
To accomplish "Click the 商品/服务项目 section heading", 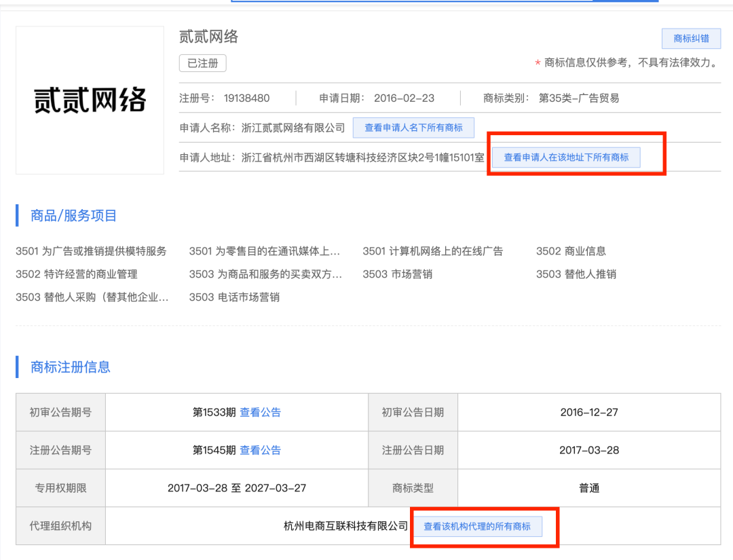I will tap(73, 215).
